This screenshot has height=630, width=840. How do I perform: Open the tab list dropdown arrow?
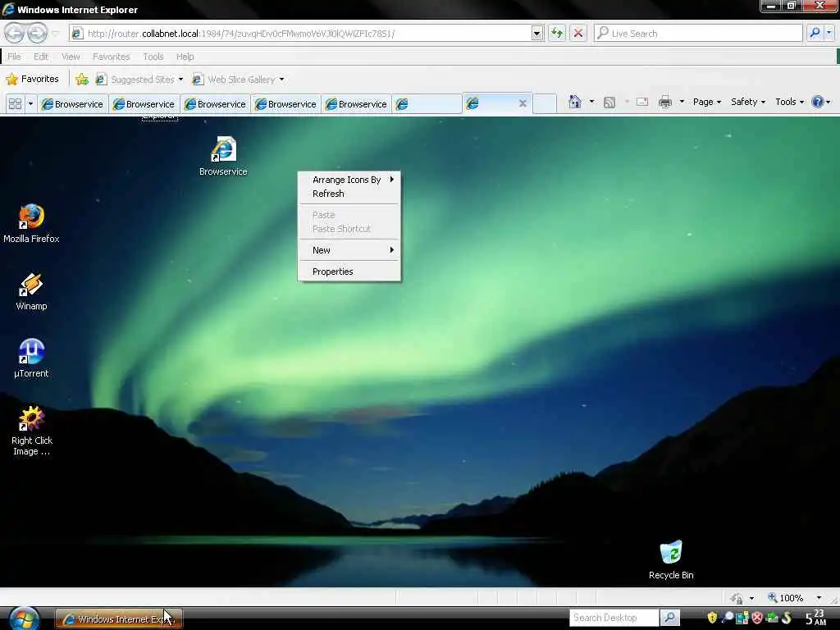[x=30, y=104]
